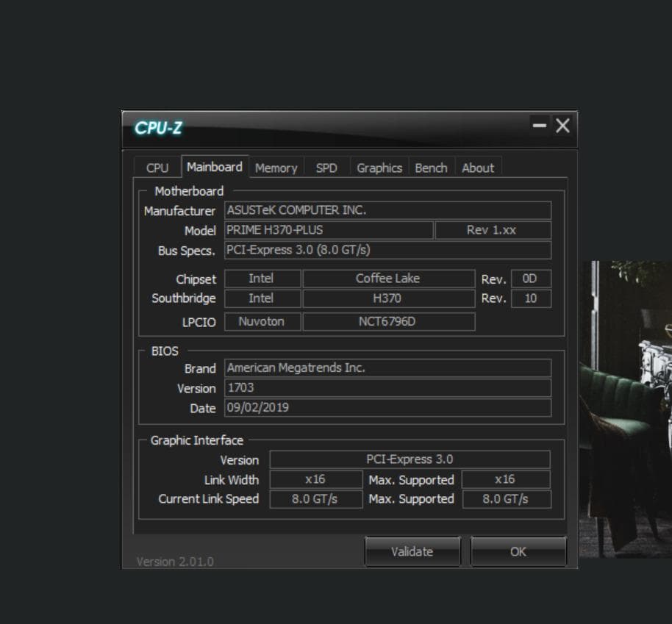672x624 pixels.
Task: Click the OK button
Action: point(518,551)
